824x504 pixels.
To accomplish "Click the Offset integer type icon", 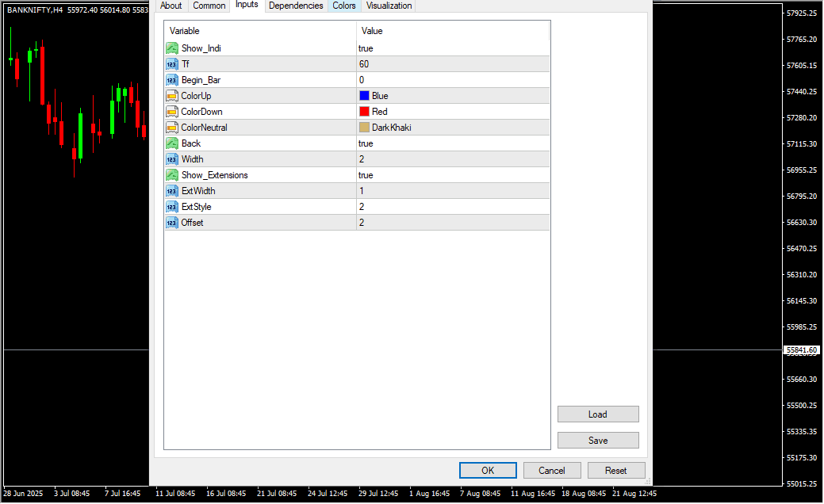I will tap(172, 223).
